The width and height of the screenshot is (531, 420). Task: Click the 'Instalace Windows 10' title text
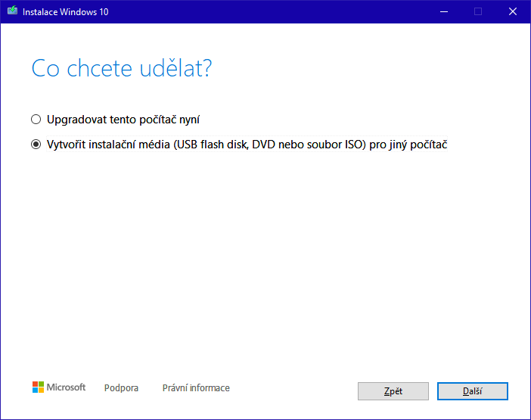65,12
